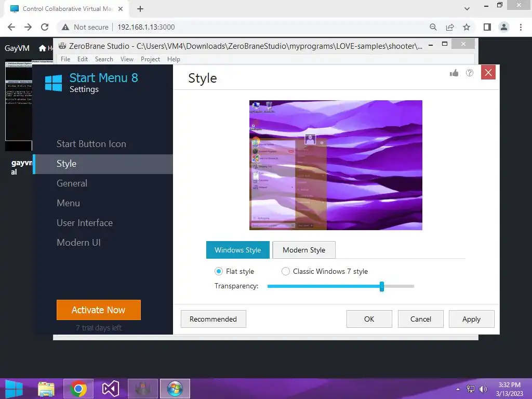
Task: Open the Start Button Icon section
Action: pos(91,144)
